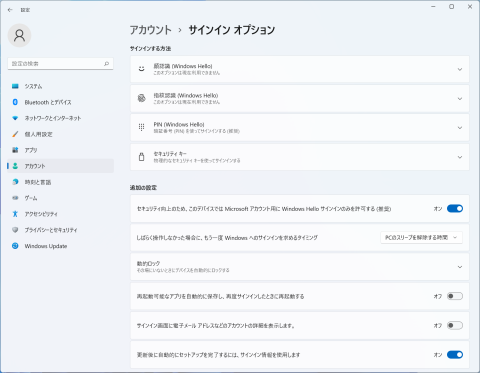Image resolution: width=480 pixels, height=373 pixels.
Task: Open アプリ category label
Action: click(x=31, y=150)
